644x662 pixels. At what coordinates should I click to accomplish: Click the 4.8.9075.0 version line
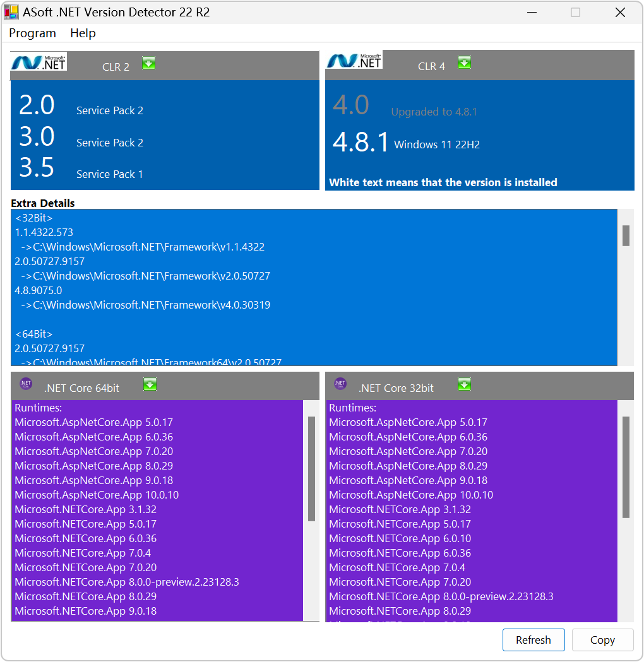(39, 290)
